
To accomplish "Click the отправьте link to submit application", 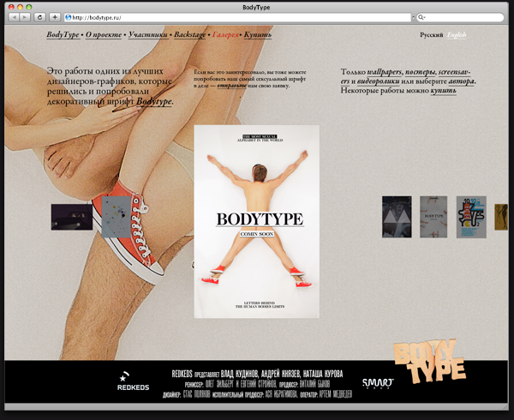I will 231,86.
